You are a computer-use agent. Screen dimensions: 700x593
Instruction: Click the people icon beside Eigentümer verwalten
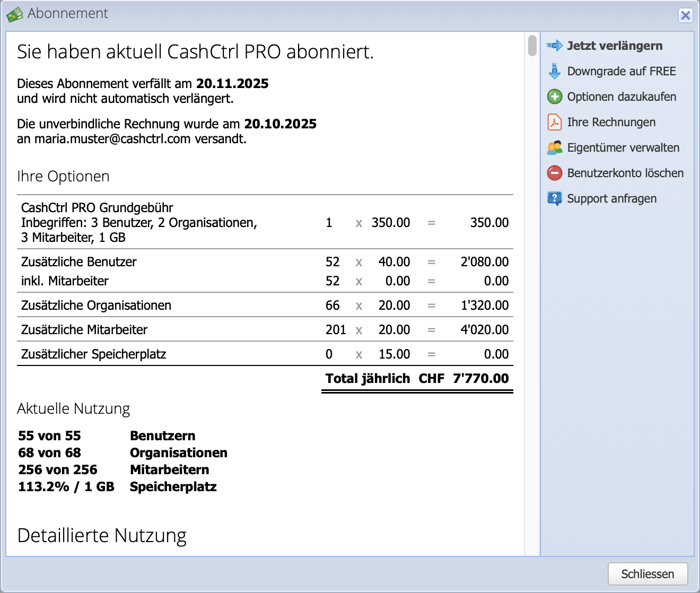tap(555, 147)
